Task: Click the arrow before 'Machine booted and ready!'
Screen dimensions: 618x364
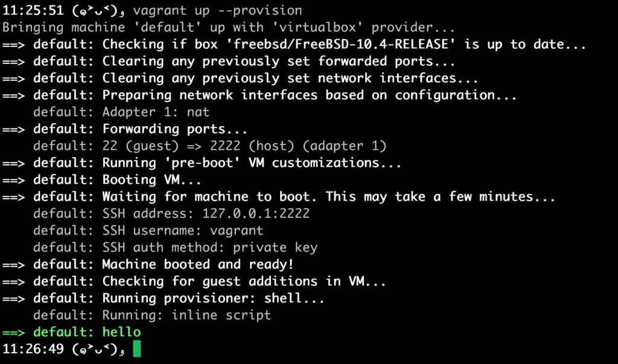Action: pyautogui.click(x=14, y=264)
